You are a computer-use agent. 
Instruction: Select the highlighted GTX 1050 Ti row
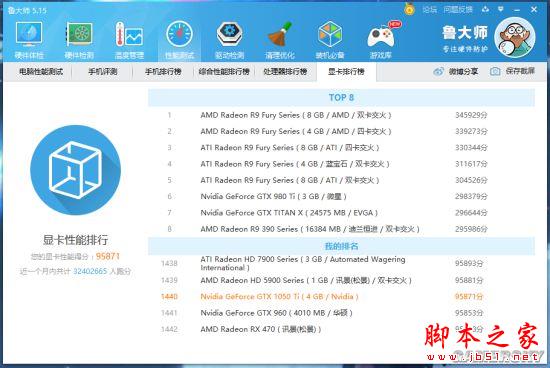pos(341,296)
